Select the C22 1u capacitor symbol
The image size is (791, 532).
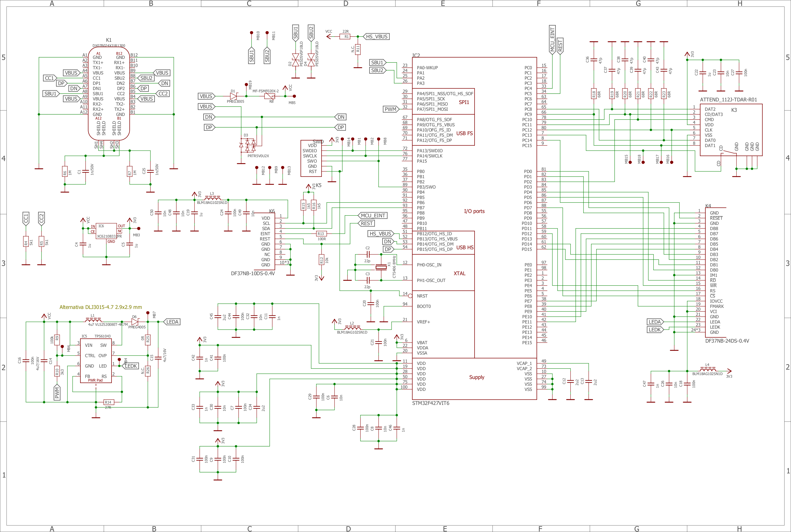tap(703, 73)
